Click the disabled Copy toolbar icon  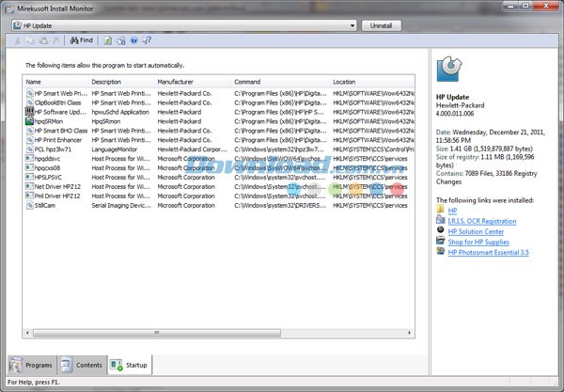pyautogui.click(x=30, y=41)
